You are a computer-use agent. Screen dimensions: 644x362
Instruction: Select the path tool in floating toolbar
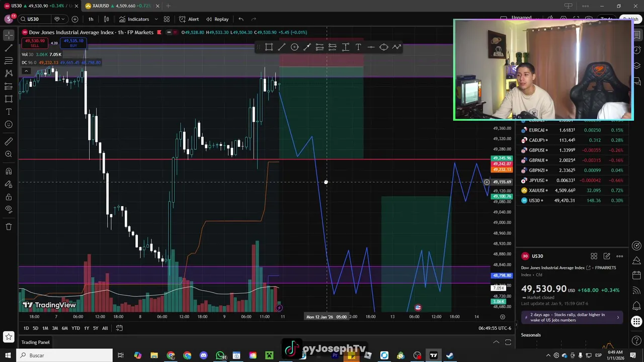click(396, 47)
